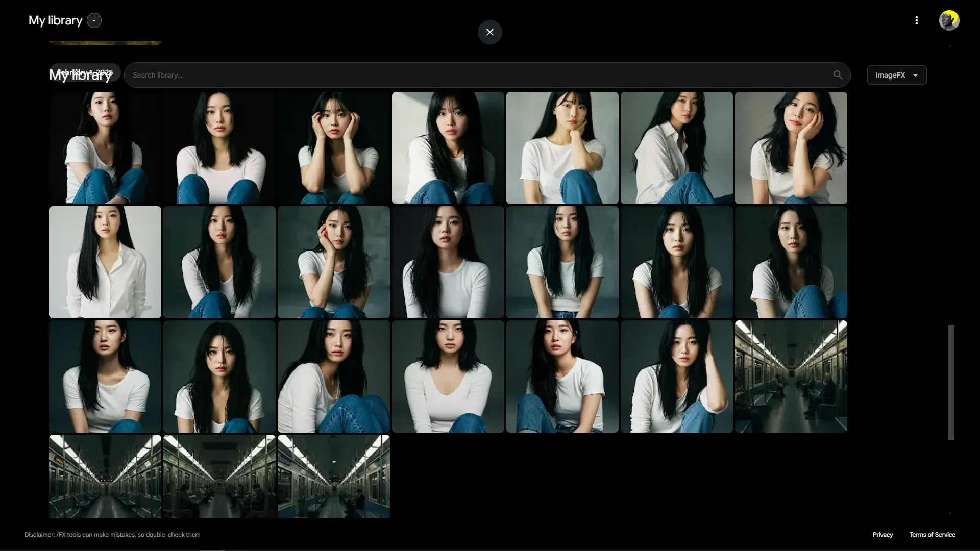Open the woman in white button shirt on light background

coord(105,262)
